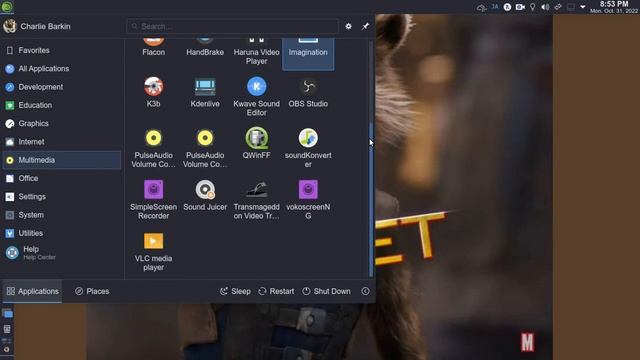Click the Shut Down button

327,291
